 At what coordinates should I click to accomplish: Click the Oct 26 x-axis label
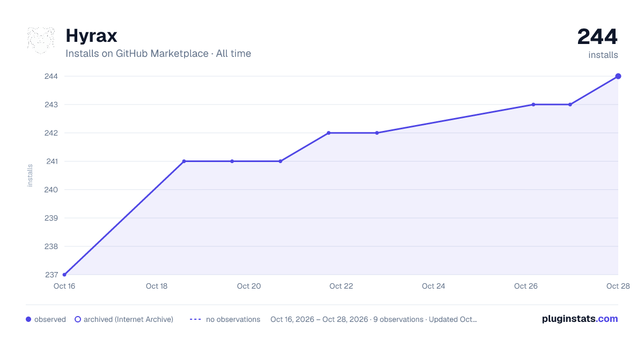point(526,286)
